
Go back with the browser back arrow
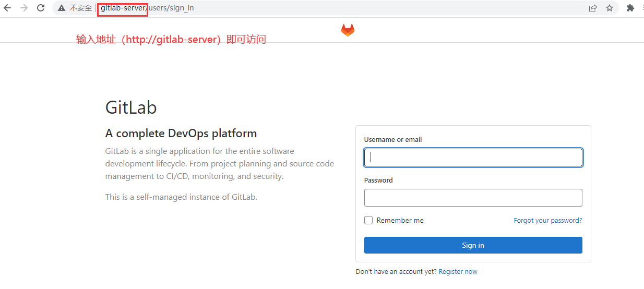click(7, 8)
